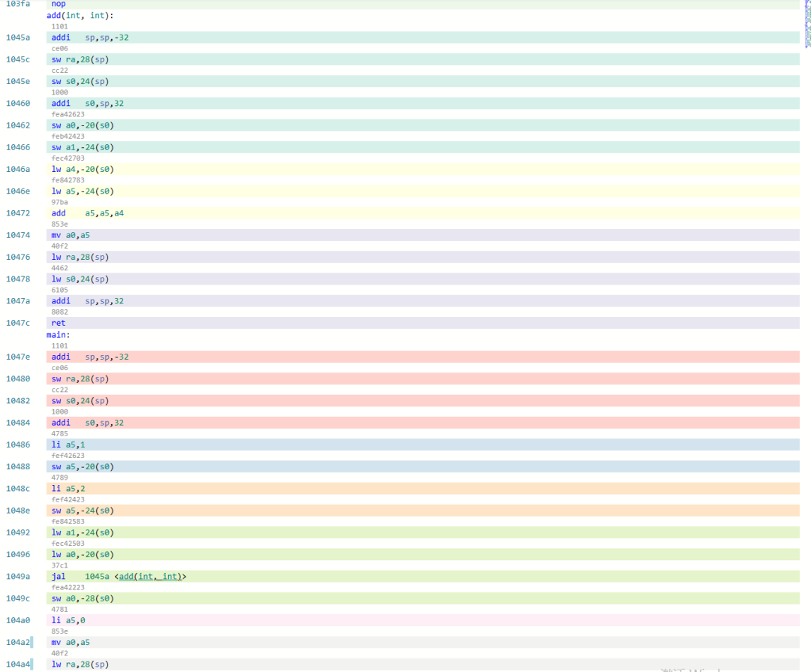Image resolution: width=811 pixels, height=672 pixels.
Task: Click the 'jal' mnemonic at 1049a
Action: pos(59,577)
